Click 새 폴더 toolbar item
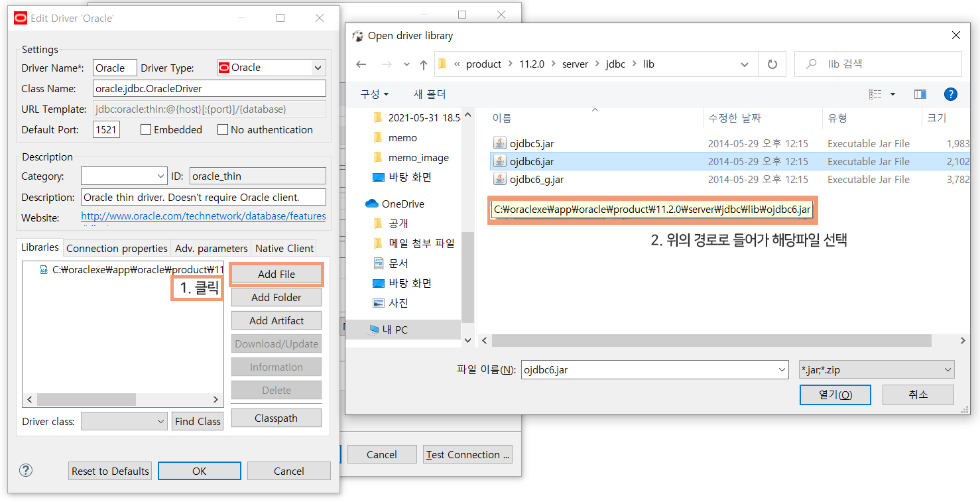The image size is (980, 502). point(430,94)
